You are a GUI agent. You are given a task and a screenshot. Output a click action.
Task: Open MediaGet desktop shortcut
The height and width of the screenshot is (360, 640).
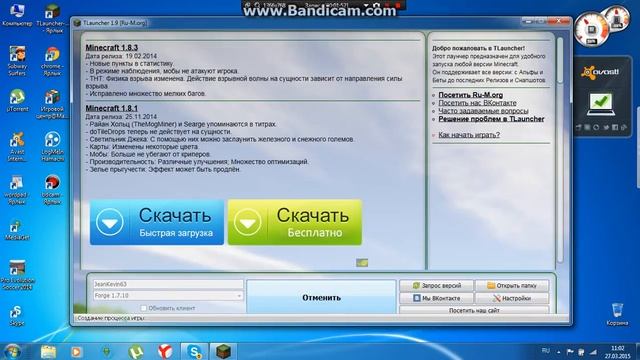[x=17, y=230]
